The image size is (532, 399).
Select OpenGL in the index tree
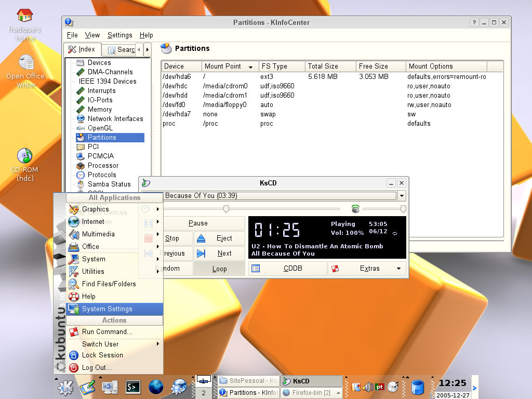(x=100, y=128)
